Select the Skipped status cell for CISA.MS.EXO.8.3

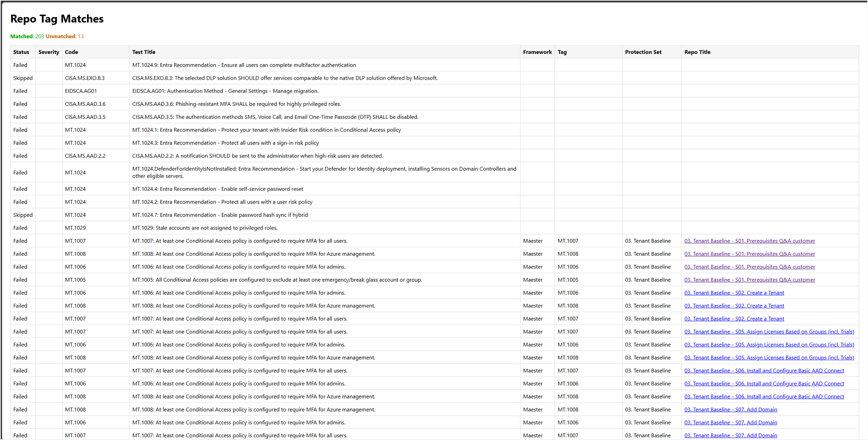tap(23, 78)
